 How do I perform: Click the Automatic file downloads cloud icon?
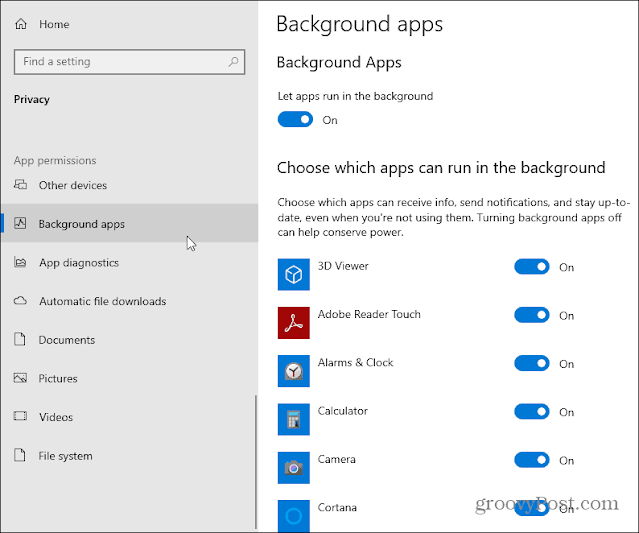pyautogui.click(x=20, y=301)
